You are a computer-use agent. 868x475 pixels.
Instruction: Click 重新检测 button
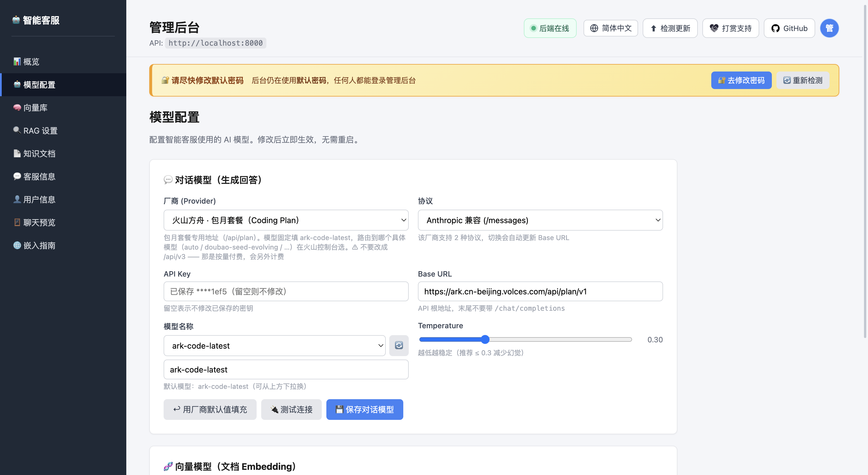point(803,80)
